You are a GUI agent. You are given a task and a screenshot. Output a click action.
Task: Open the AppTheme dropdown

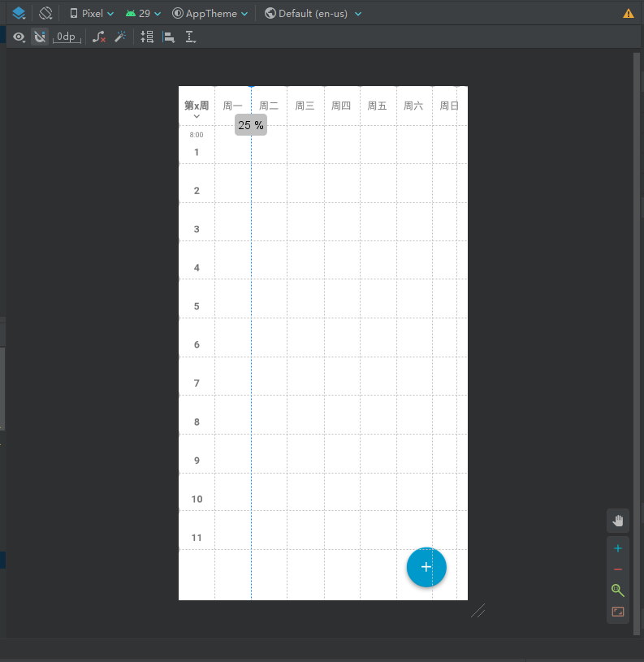point(210,14)
